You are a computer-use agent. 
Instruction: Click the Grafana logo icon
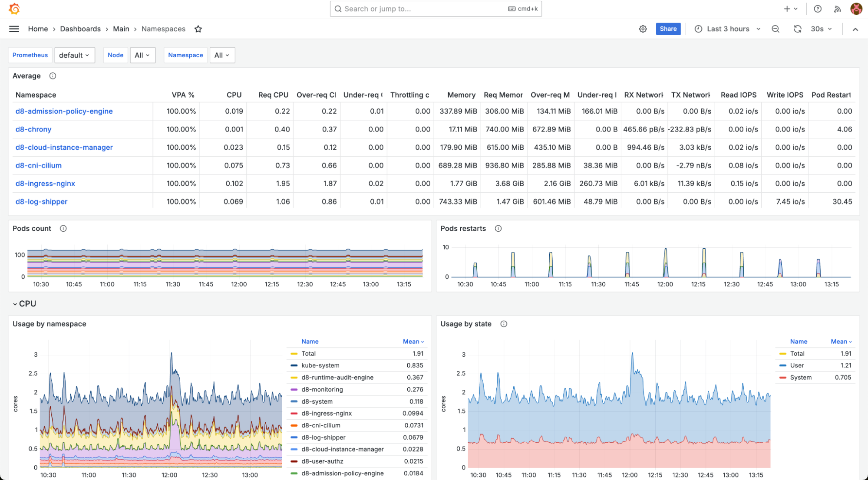(x=14, y=9)
